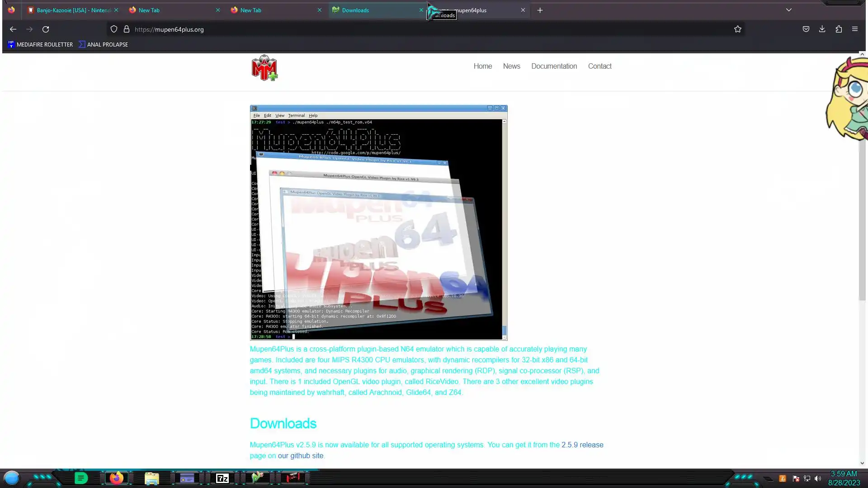This screenshot has height=488, width=868.
Task: Open the Documentation nav menu item
Action: tap(554, 66)
